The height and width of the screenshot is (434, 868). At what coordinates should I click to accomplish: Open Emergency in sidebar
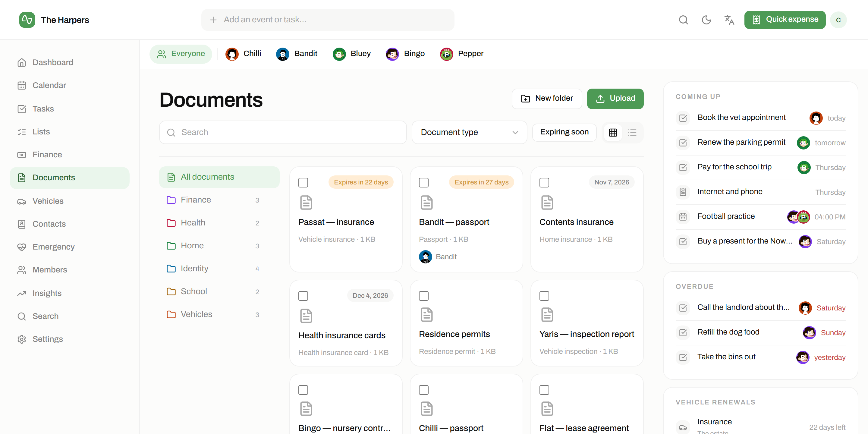point(69,247)
